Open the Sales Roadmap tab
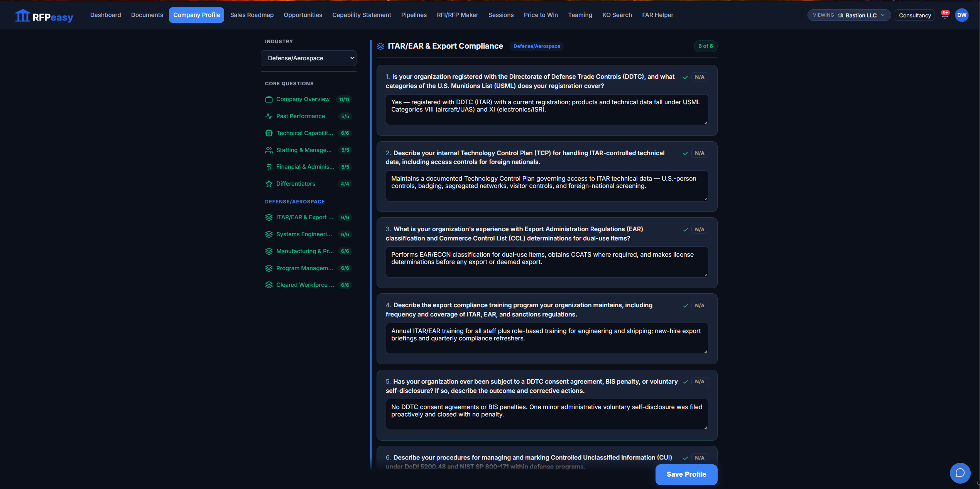This screenshot has height=489, width=980. pos(252,15)
